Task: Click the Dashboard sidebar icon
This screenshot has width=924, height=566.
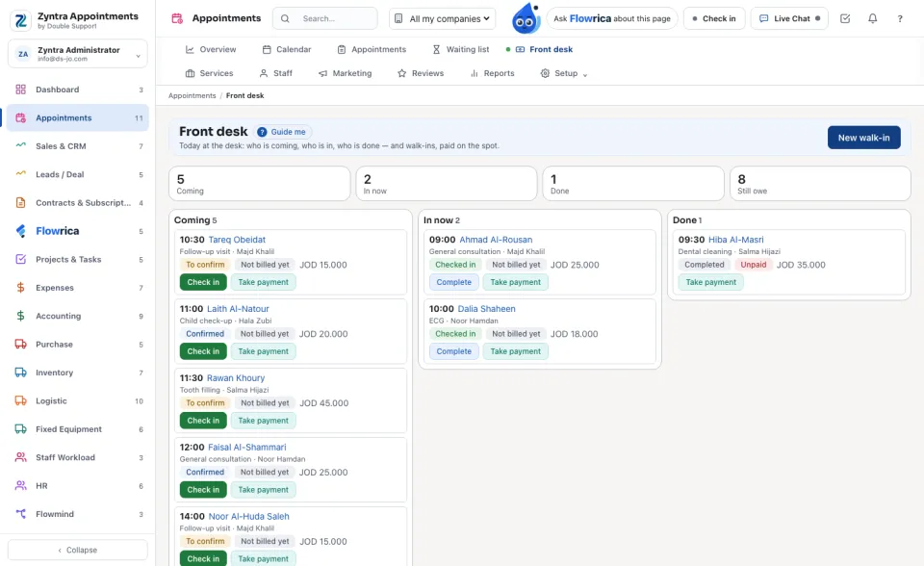Action: coord(20,90)
